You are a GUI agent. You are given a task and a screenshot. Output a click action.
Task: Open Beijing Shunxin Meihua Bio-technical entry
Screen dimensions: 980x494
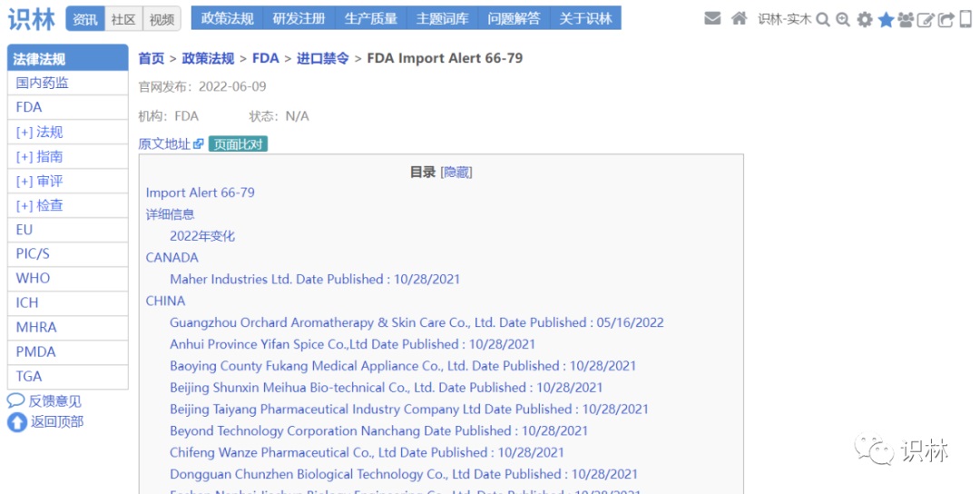[x=387, y=388]
